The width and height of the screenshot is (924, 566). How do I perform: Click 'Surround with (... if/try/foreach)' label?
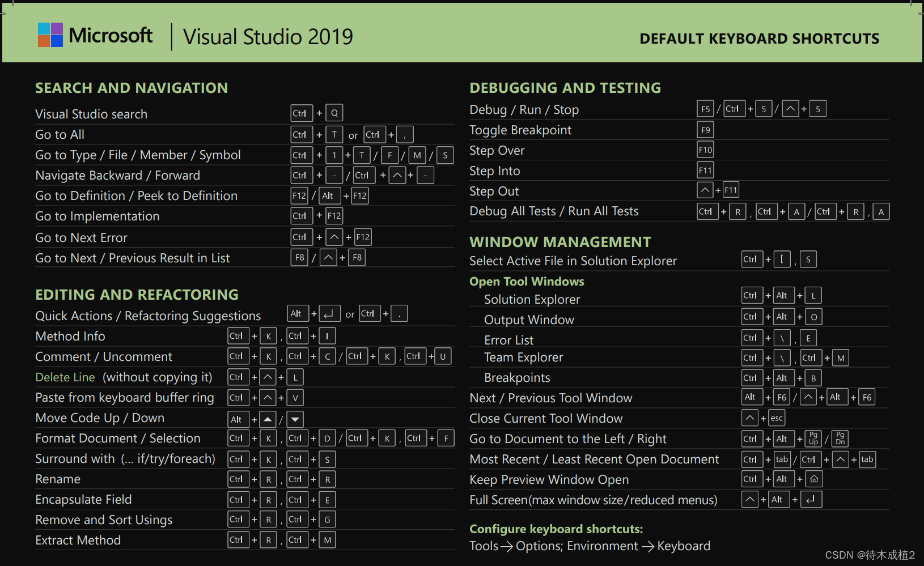click(125, 459)
